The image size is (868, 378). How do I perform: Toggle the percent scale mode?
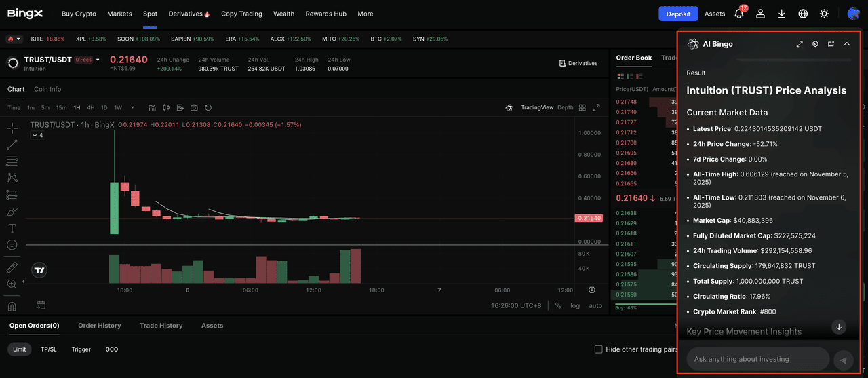[558, 305]
